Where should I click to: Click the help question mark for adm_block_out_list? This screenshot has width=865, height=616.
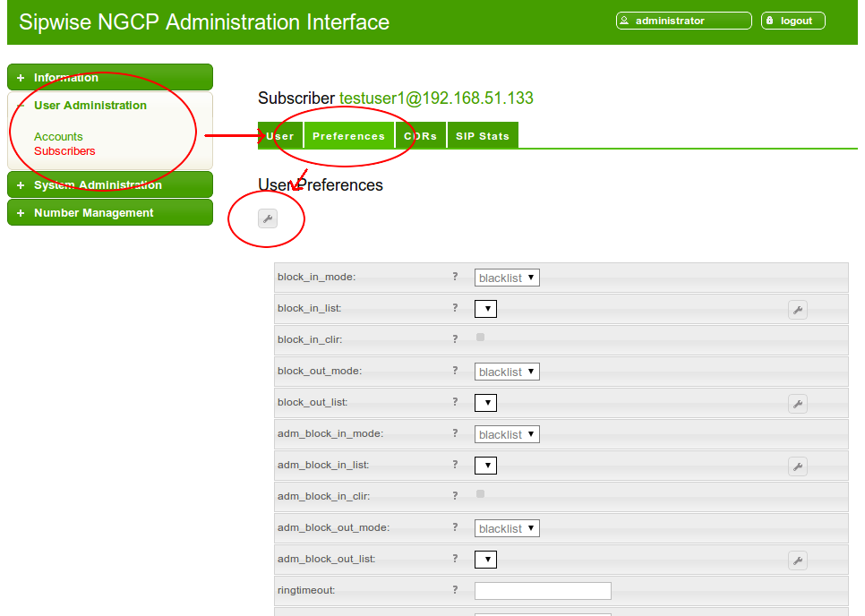tap(455, 559)
